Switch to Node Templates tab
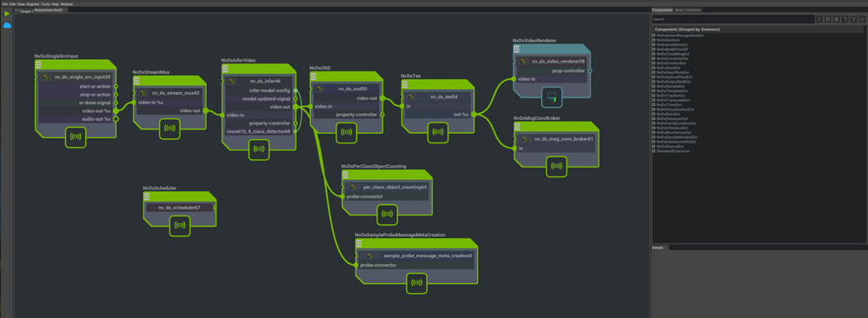 pos(689,10)
